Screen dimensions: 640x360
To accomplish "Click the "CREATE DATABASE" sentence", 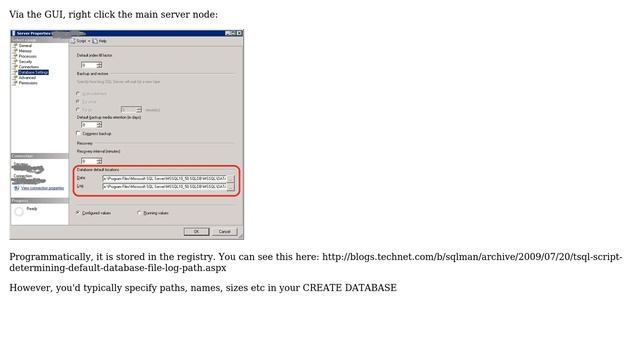I will tap(203, 288).
